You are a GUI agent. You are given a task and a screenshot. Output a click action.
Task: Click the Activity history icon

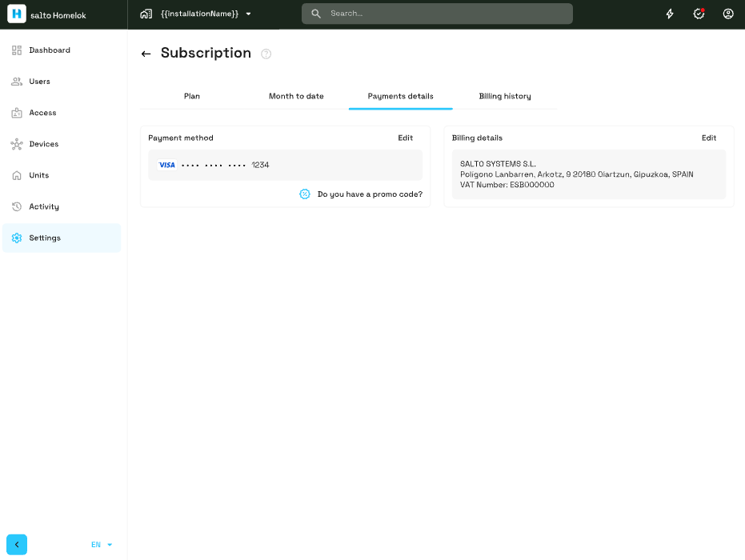tap(17, 206)
